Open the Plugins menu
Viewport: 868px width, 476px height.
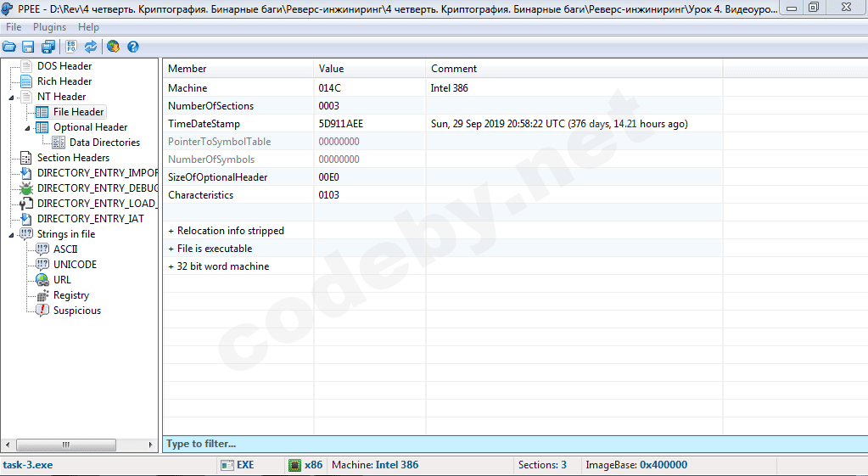[49, 27]
